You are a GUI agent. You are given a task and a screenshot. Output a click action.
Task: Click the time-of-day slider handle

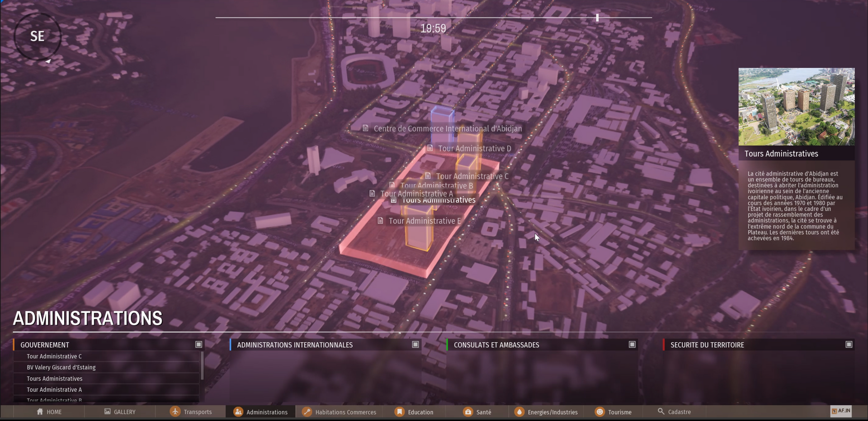click(597, 18)
